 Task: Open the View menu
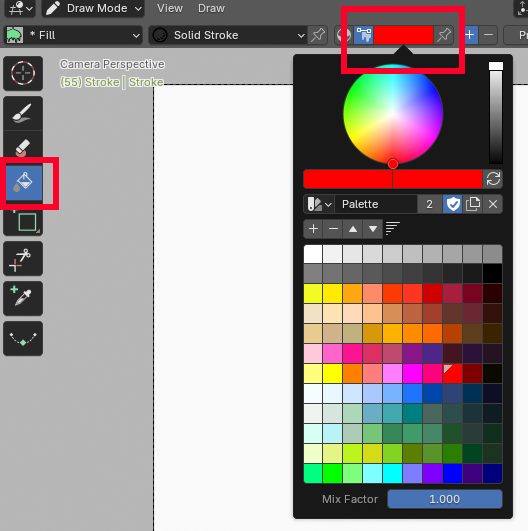tap(170, 8)
